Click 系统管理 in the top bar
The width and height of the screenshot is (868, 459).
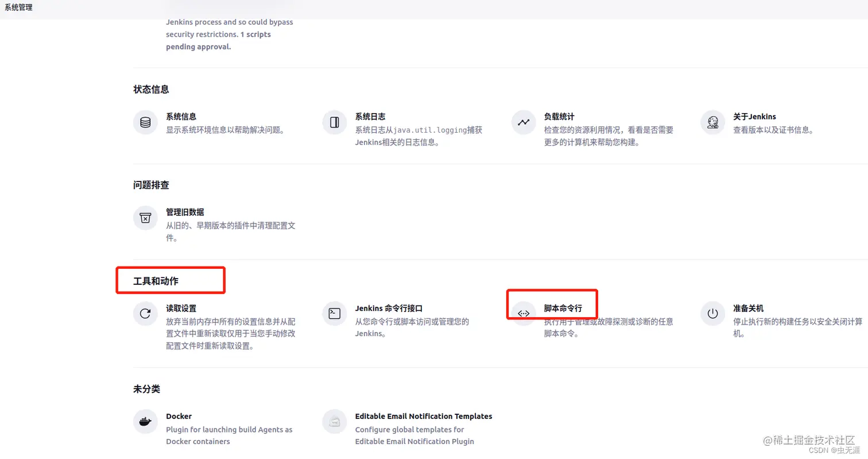tap(18, 7)
